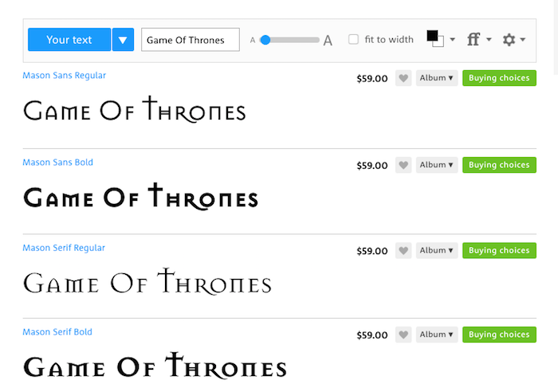This screenshot has width=558, height=392.
Task: Open the black/white text color swatch
Action: 435,38
